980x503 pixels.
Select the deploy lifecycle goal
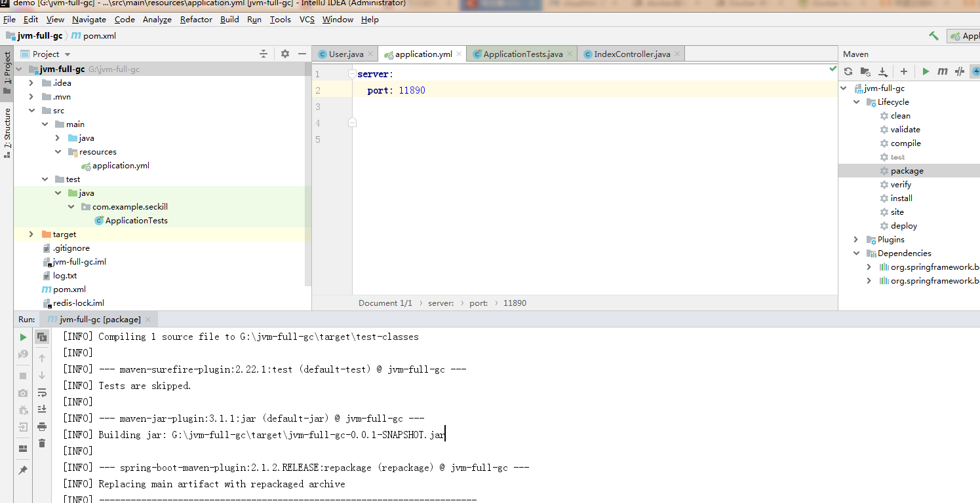click(x=904, y=226)
